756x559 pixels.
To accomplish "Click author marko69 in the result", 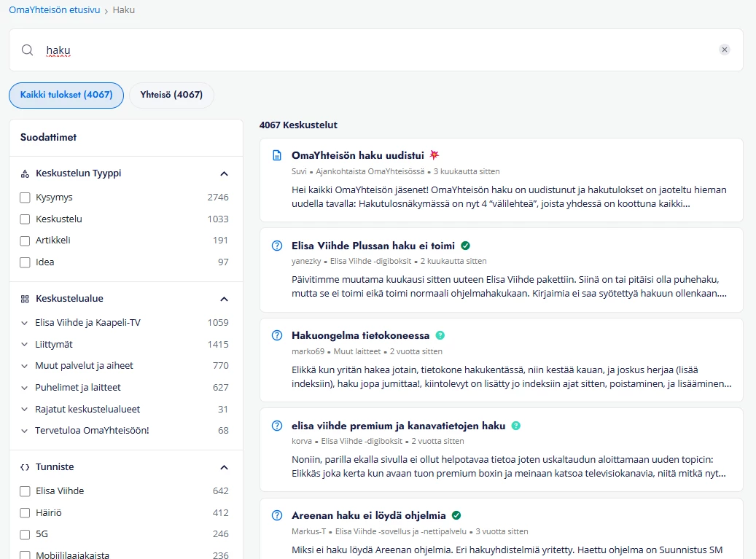I will point(308,351).
